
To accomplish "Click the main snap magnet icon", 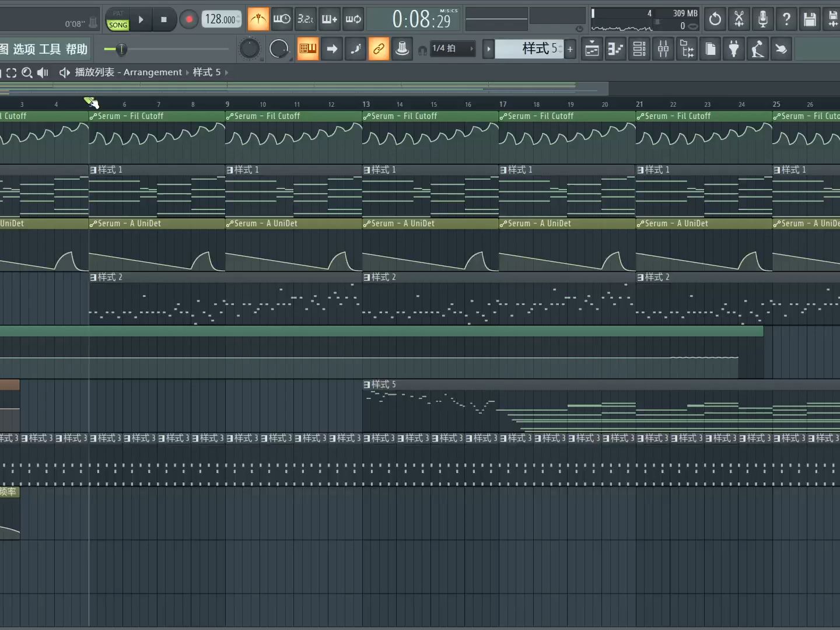I will (x=422, y=50).
